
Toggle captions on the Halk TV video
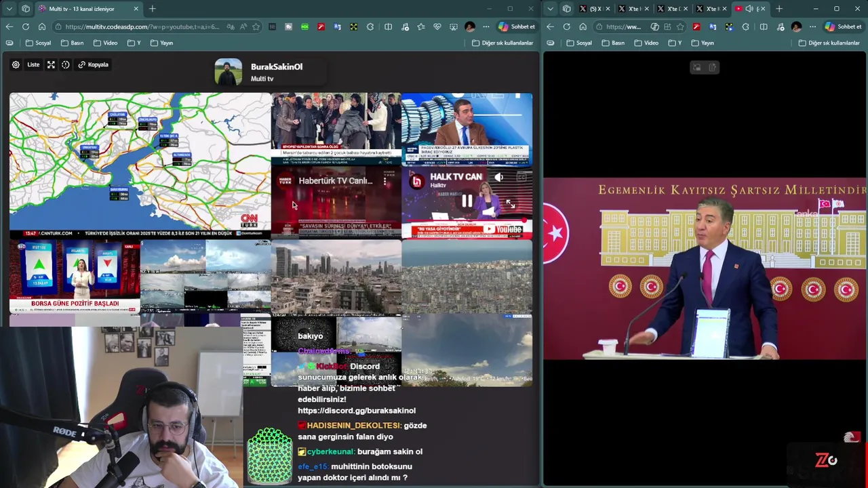pyautogui.click(x=521, y=177)
